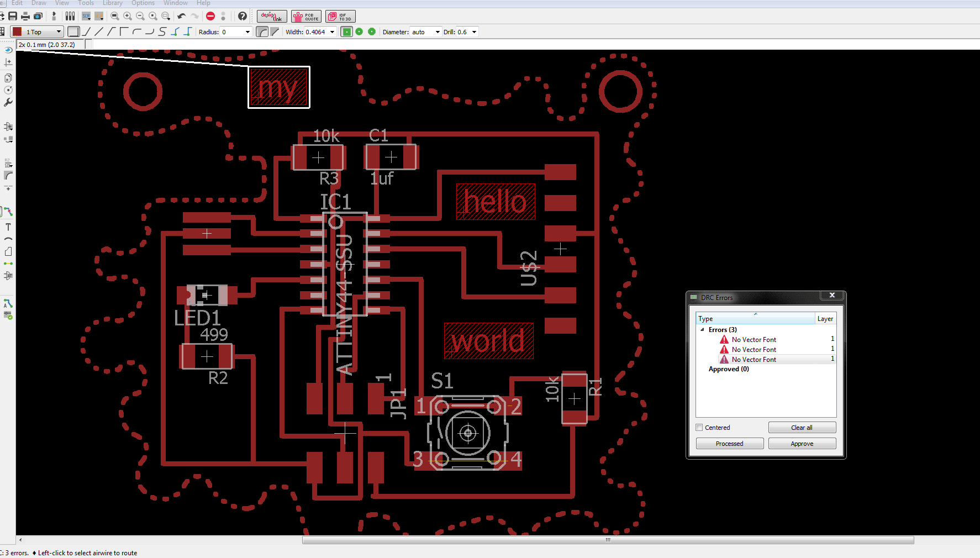
Task: Select the Rotate tool
Action: click(x=8, y=90)
